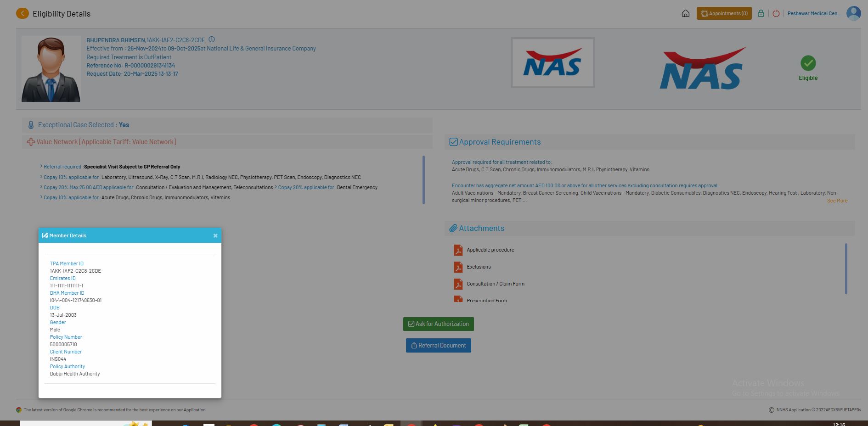Click the Exceptional Case thermometer icon
868x426 pixels.
pyautogui.click(x=31, y=125)
